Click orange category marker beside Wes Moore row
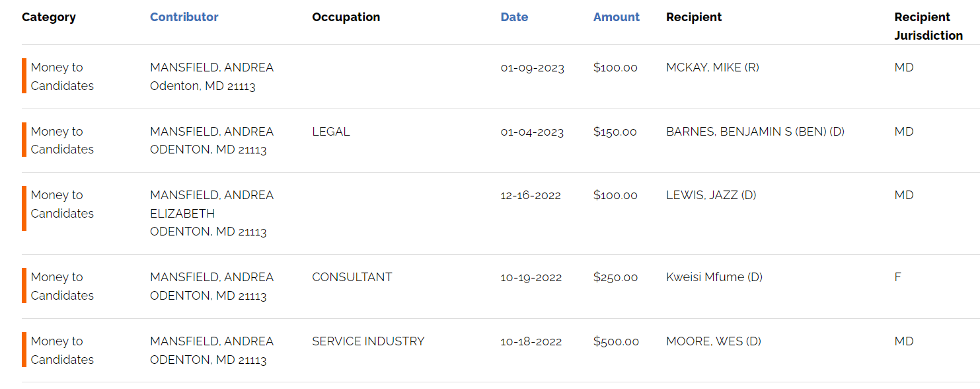 click(24, 350)
